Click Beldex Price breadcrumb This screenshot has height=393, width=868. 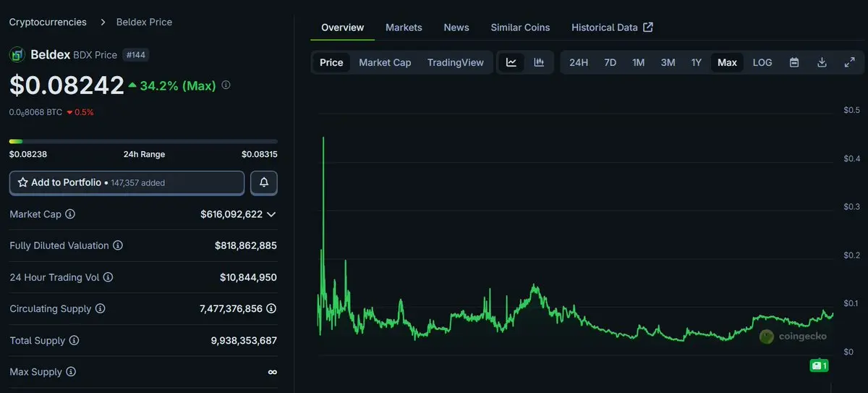(144, 22)
